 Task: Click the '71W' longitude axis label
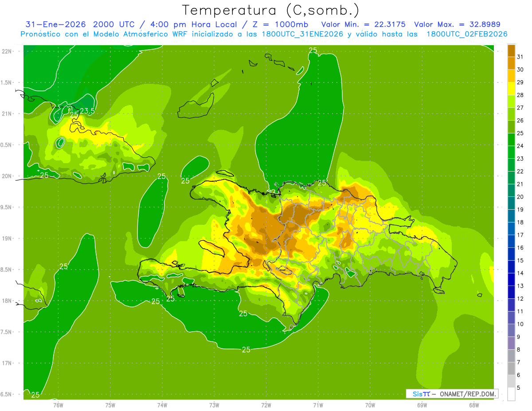[x=318, y=405]
